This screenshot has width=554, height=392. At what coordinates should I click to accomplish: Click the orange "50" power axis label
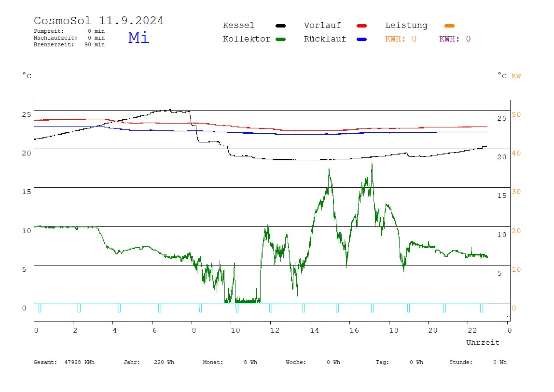(516, 114)
